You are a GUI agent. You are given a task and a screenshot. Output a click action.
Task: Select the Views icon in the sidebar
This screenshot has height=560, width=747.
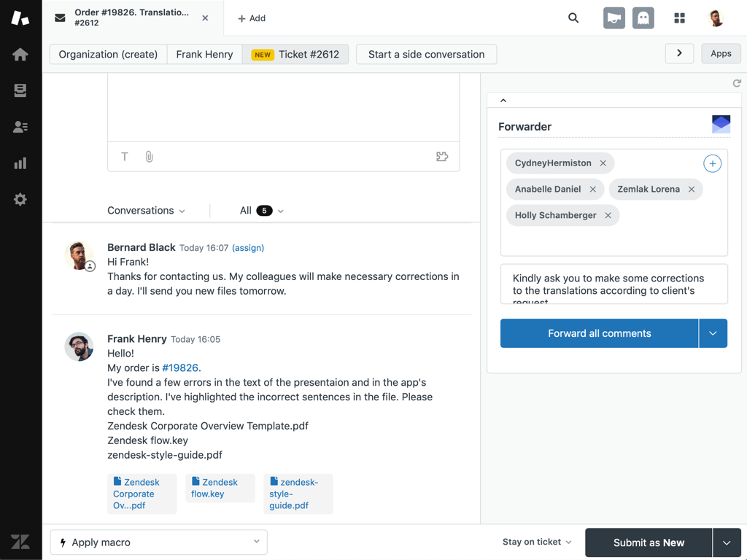tap(20, 90)
